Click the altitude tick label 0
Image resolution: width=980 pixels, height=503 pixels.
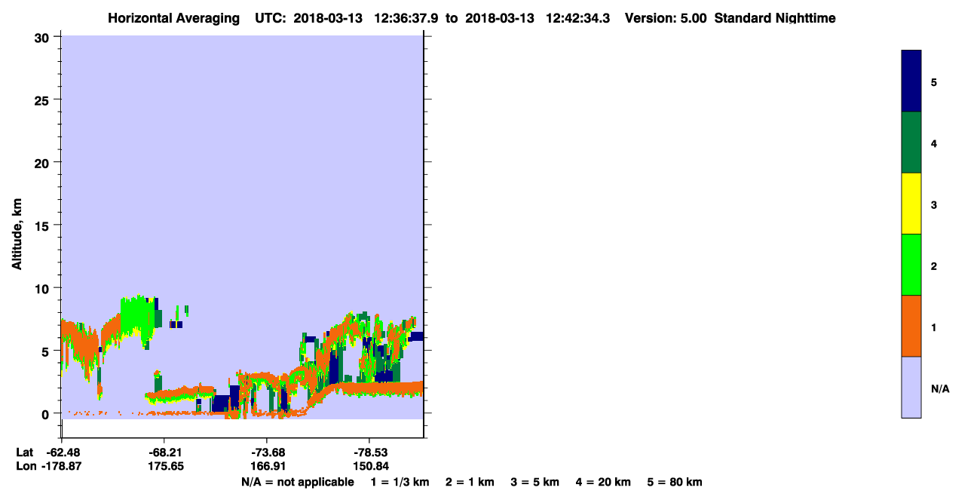pos(47,413)
